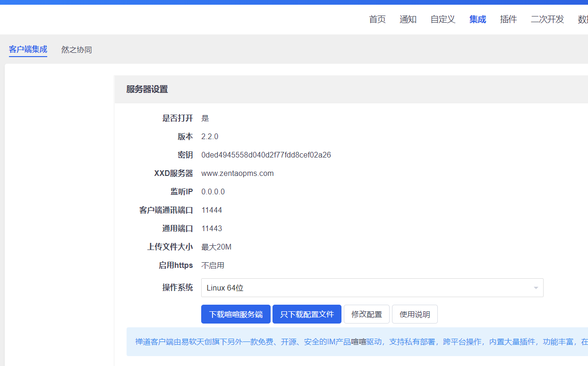Viewport: 588px width, 366px height.
Task: Go to the 通知 menu
Action: (x=408, y=19)
